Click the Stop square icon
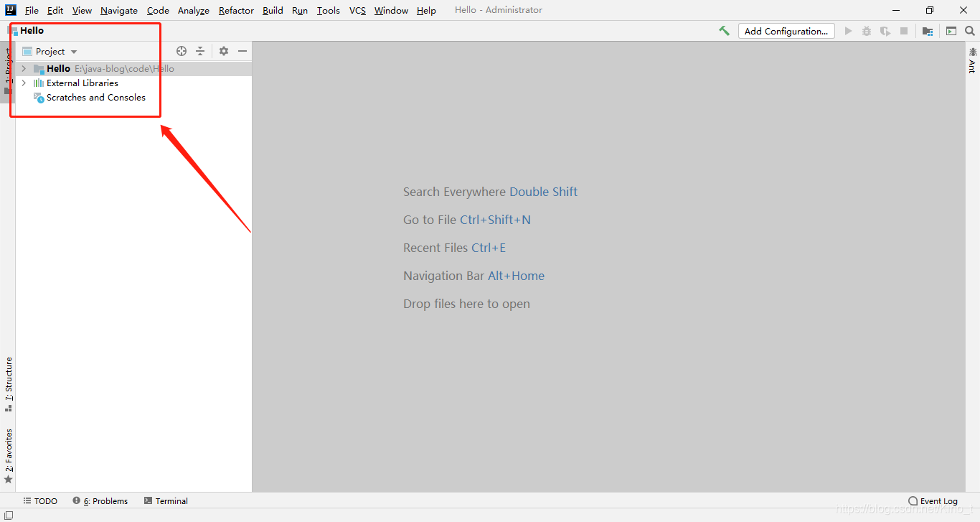Screen dimensions: 980x522 pyautogui.click(x=904, y=31)
